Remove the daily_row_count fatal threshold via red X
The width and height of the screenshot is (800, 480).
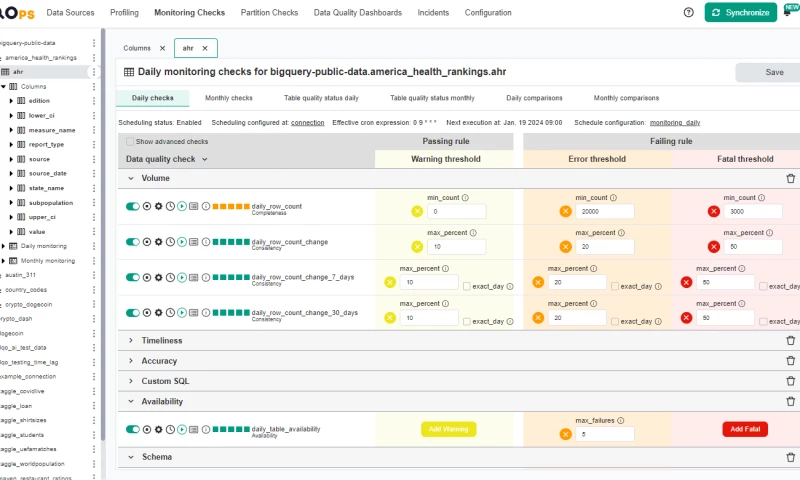click(714, 211)
